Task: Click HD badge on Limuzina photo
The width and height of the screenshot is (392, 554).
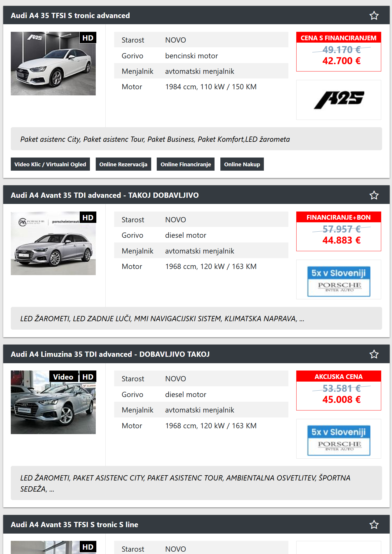Action: (88, 377)
